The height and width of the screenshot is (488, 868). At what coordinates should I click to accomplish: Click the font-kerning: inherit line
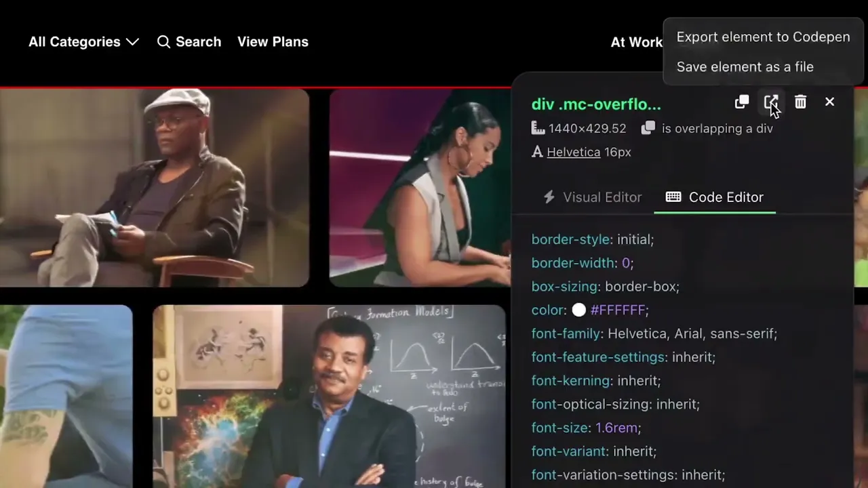[x=596, y=381]
